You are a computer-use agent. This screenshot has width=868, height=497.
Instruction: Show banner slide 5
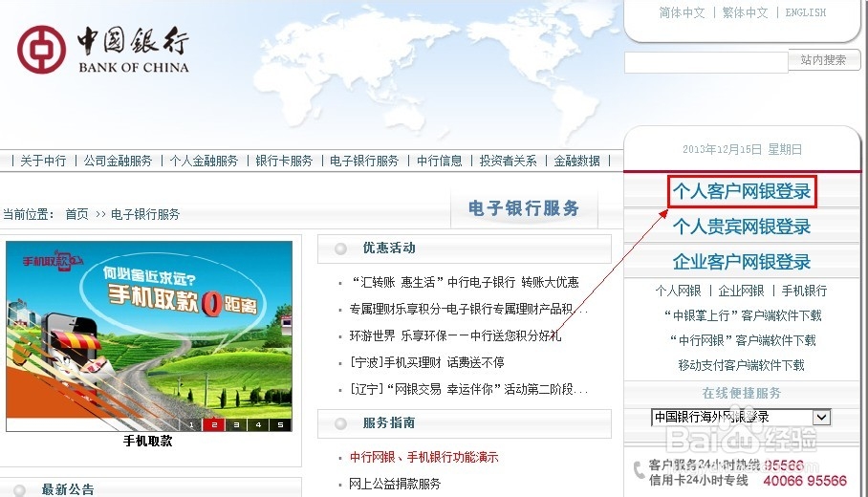point(281,425)
